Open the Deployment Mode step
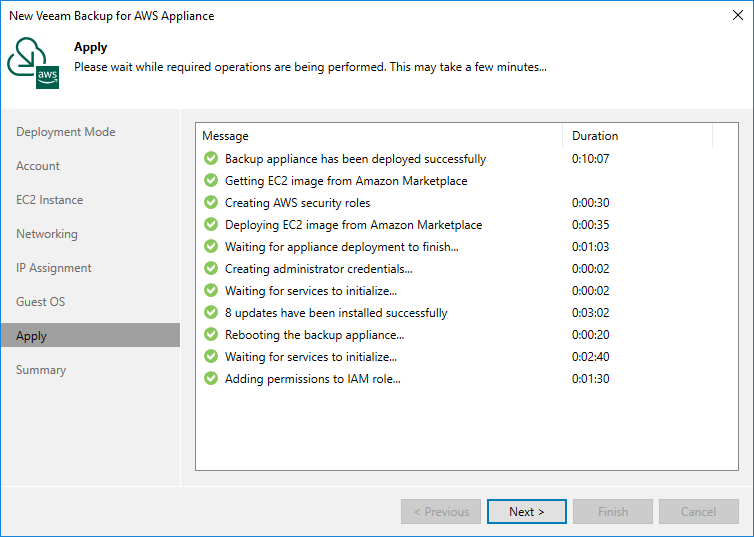Image resolution: width=754 pixels, height=537 pixels. point(66,132)
